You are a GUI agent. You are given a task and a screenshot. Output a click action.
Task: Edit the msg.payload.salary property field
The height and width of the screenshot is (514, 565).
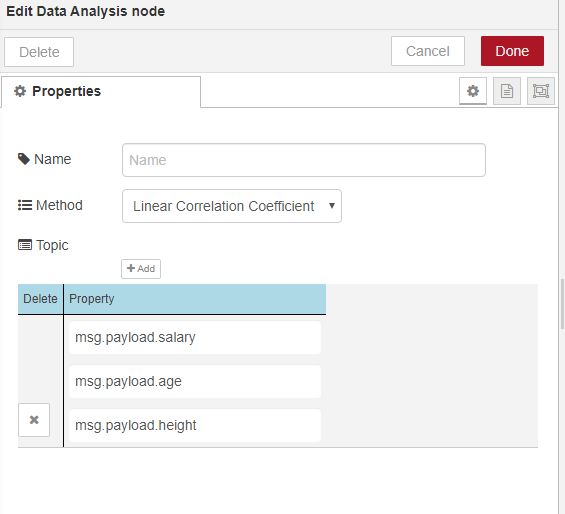pos(195,338)
